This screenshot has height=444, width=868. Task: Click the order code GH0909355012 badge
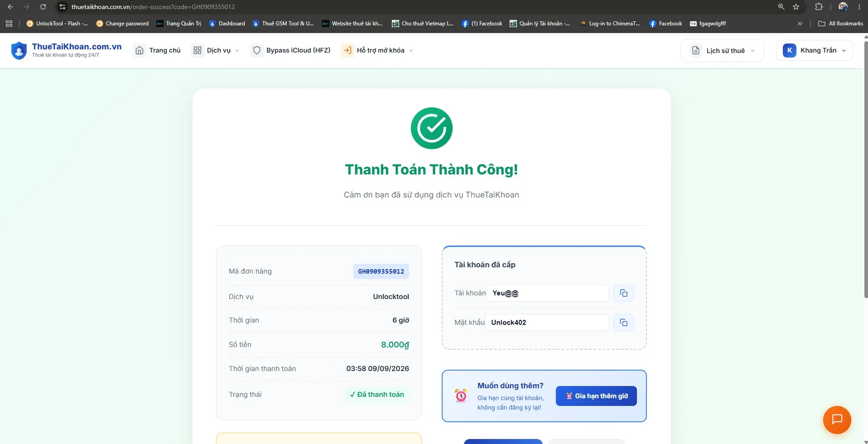381,271
